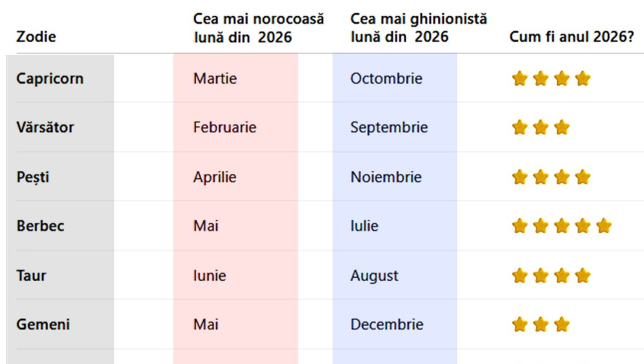Select the "Martie" lucky month cell

[x=215, y=79]
